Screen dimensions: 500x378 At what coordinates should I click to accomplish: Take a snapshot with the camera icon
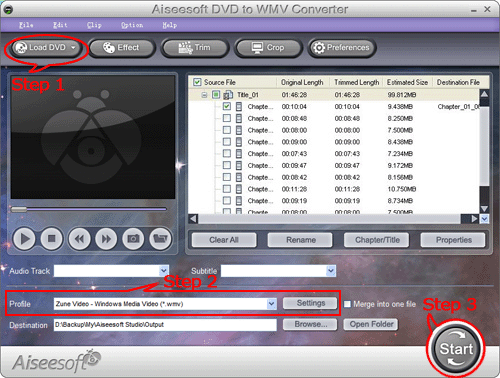click(x=133, y=239)
